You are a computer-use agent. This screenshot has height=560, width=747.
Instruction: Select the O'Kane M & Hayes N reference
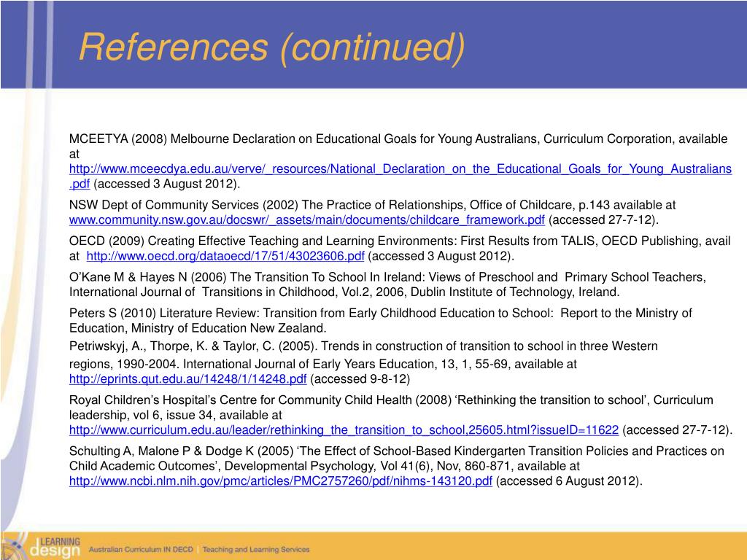(x=388, y=285)
